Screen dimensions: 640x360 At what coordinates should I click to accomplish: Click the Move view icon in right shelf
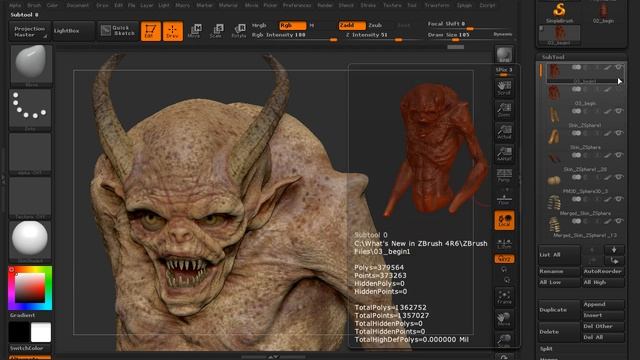(x=504, y=319)
